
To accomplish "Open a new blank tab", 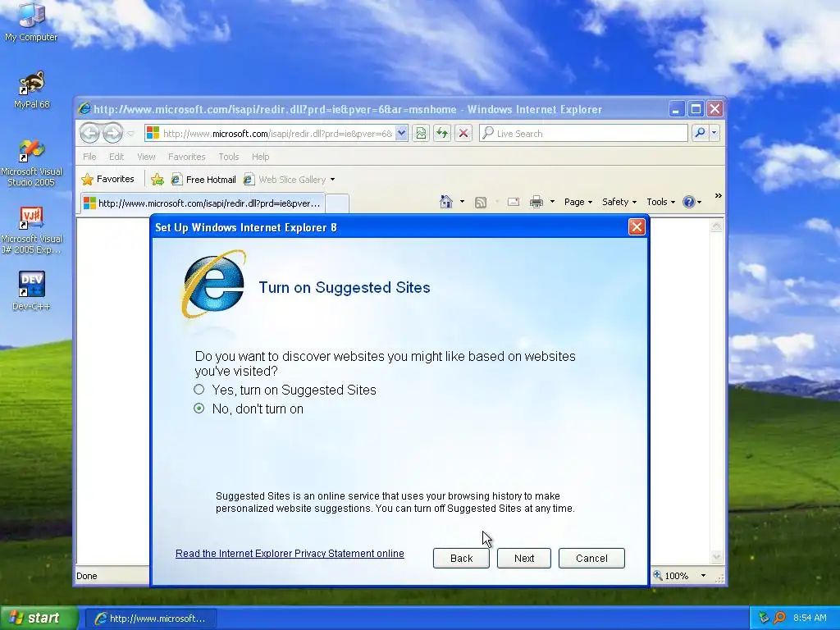I will click(337, 203).
